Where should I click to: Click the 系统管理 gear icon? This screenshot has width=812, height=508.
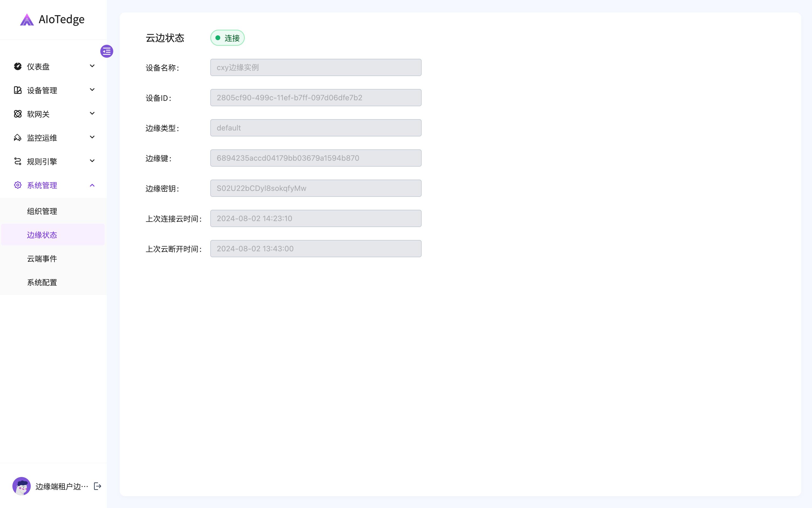pyautogui.click(x=18, y=185)
